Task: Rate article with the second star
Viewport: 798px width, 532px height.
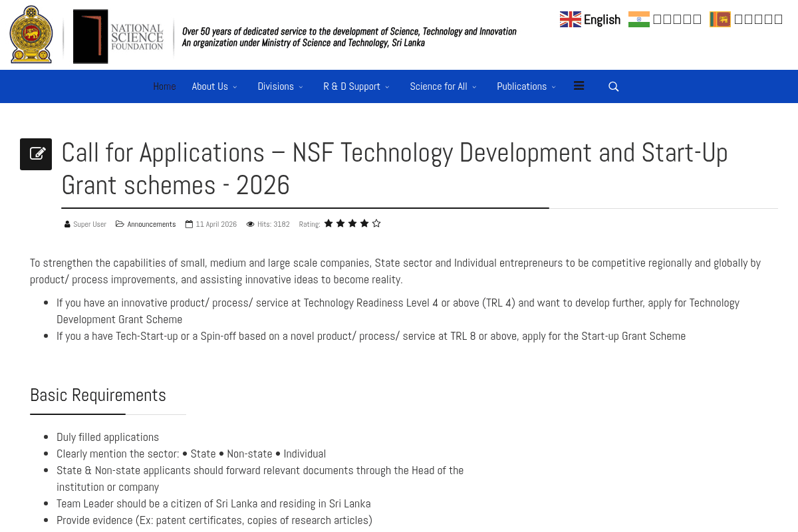Action: pyautogui.click(x=340, y=223)
